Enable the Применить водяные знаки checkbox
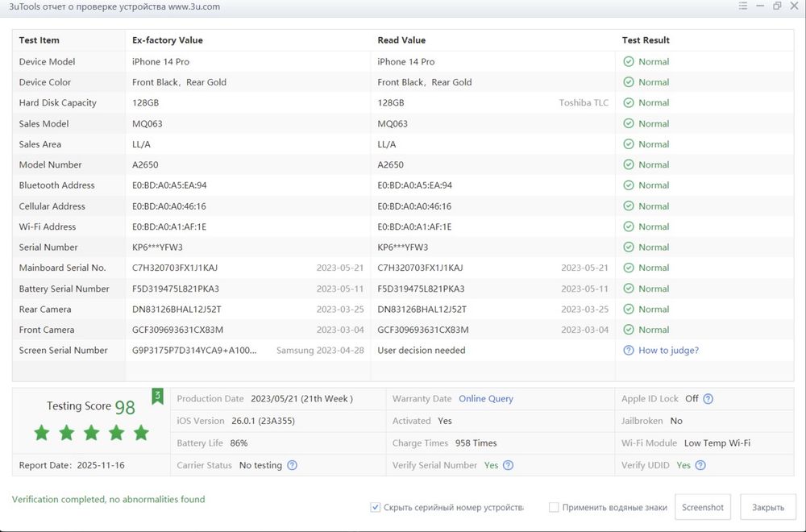The image size is (806, 532). (x=554, y=507)
